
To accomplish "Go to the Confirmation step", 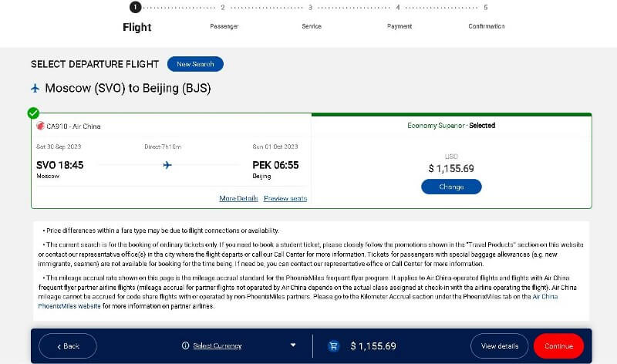I will click(487, 26).
